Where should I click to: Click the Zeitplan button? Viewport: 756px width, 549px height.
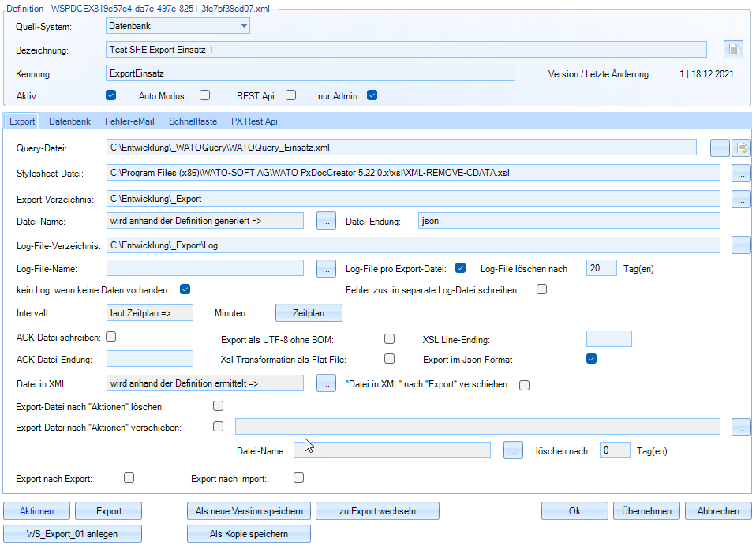[x=309, y=313]
